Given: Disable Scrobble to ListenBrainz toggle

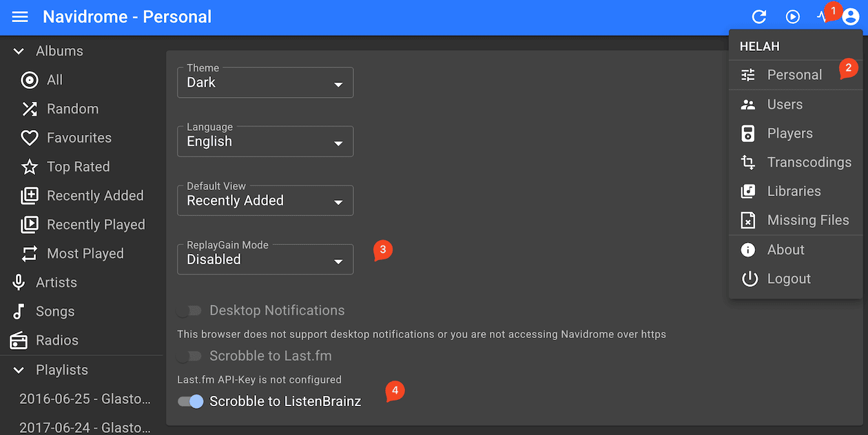Looking at the screenshot, I should tap(190, 401).
